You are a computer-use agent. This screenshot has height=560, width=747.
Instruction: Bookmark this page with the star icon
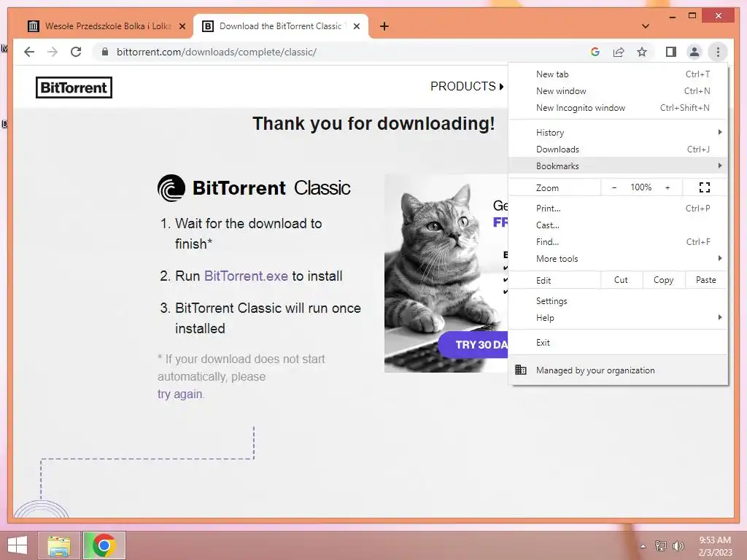[x=642, y=52]
